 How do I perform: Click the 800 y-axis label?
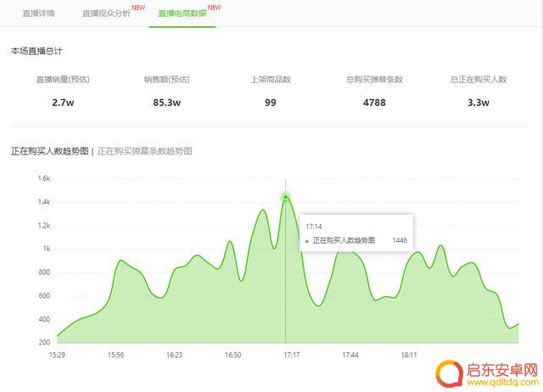point(44,272)
